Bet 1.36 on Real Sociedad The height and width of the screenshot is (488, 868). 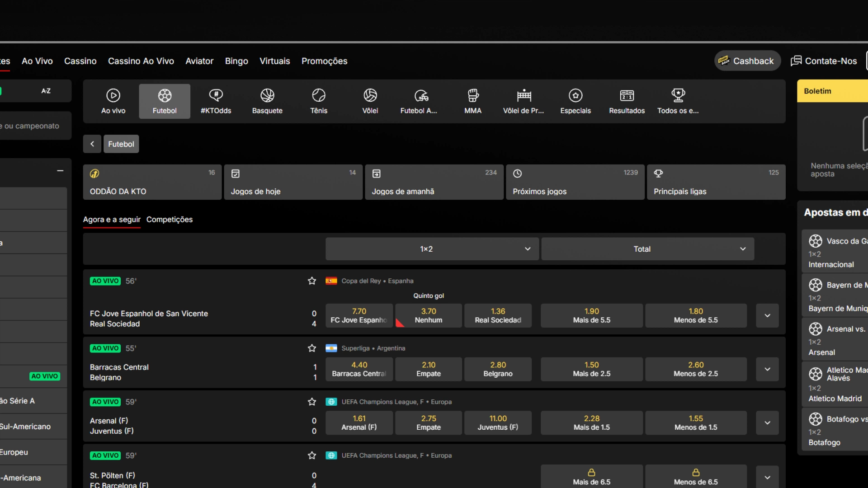pos(498,315)
